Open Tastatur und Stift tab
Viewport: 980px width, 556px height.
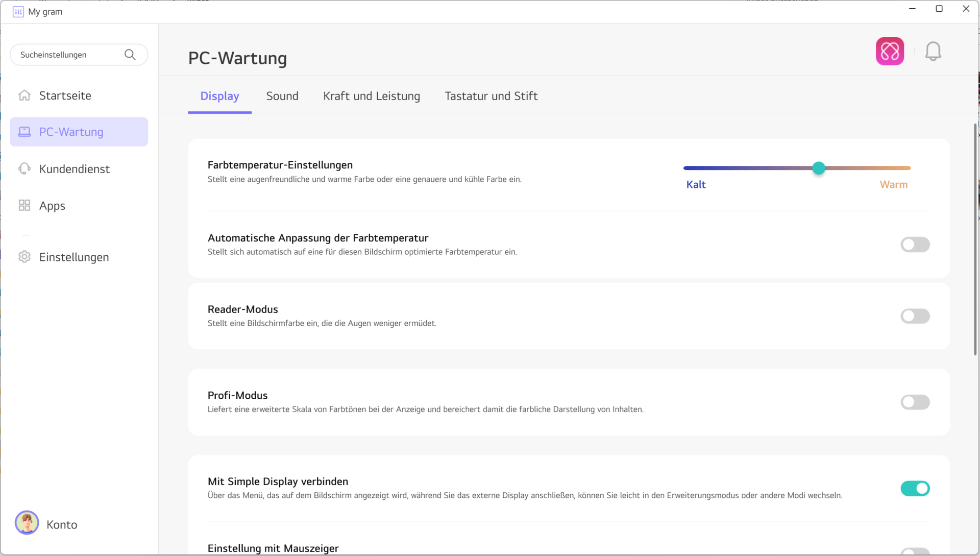pos(491,96)
